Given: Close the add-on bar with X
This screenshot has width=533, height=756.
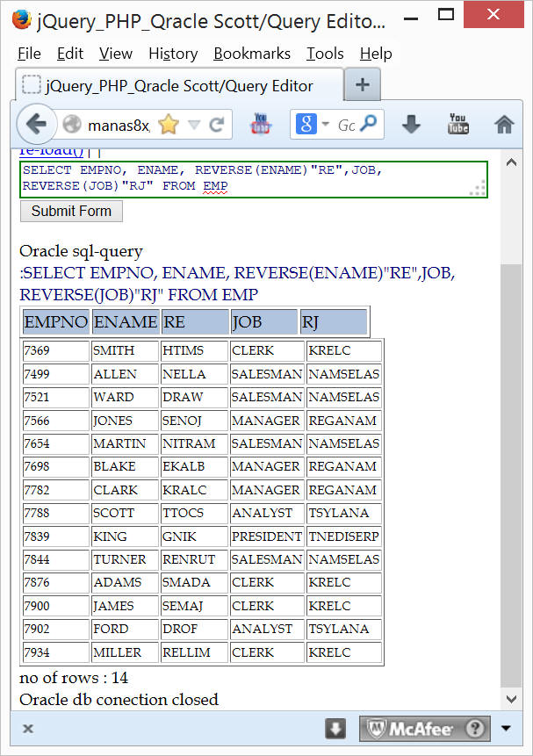Looking at the screenshot, I should [x=28, y=728].
